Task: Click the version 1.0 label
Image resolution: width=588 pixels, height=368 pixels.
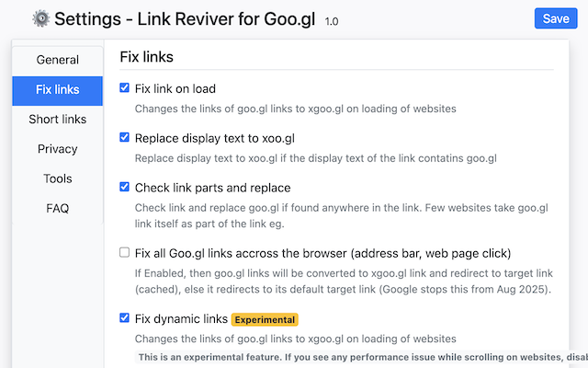Action: tap(332, 20)
